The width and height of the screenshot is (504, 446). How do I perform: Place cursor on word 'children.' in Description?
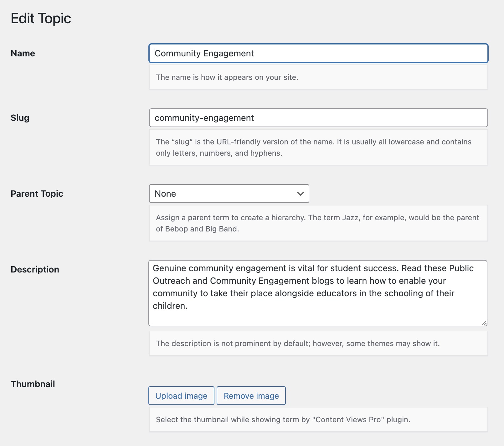tap(170, 306)
